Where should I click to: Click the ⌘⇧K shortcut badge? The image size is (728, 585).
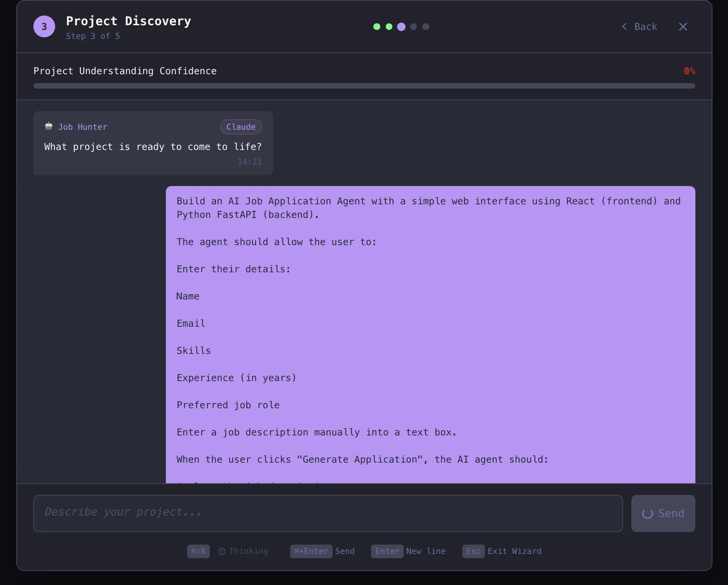(198, 551)
